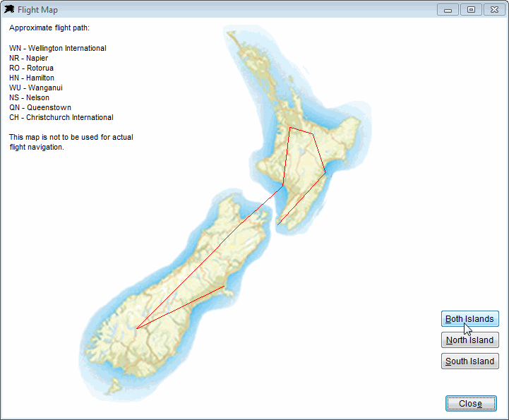Show the North Island map

[469, 340]
